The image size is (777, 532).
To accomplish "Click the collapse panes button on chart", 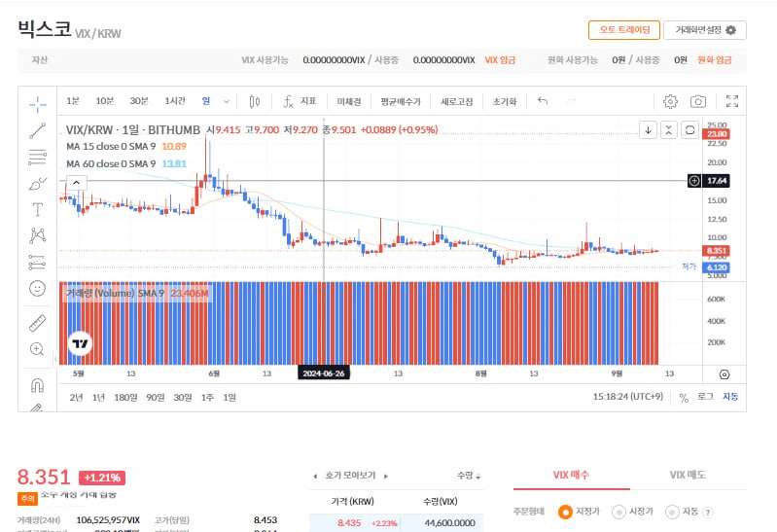I will (669, 130).
